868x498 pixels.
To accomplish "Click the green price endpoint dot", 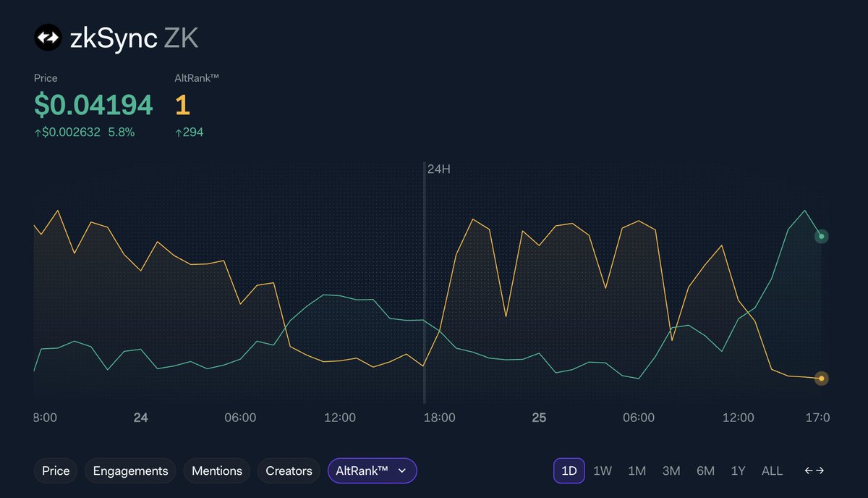I will 821,236.
